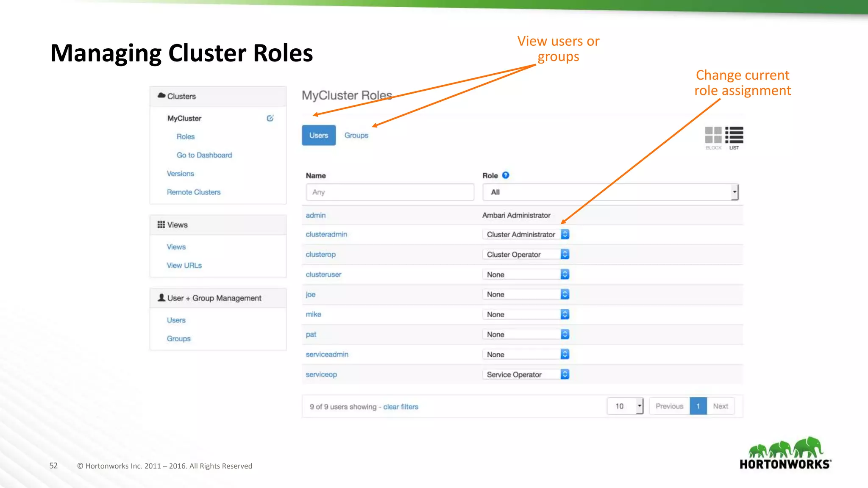The width and height of the screenshot is (868, 488).
Task: Click the Clusters section header
Action: click(x=218, y=96)
